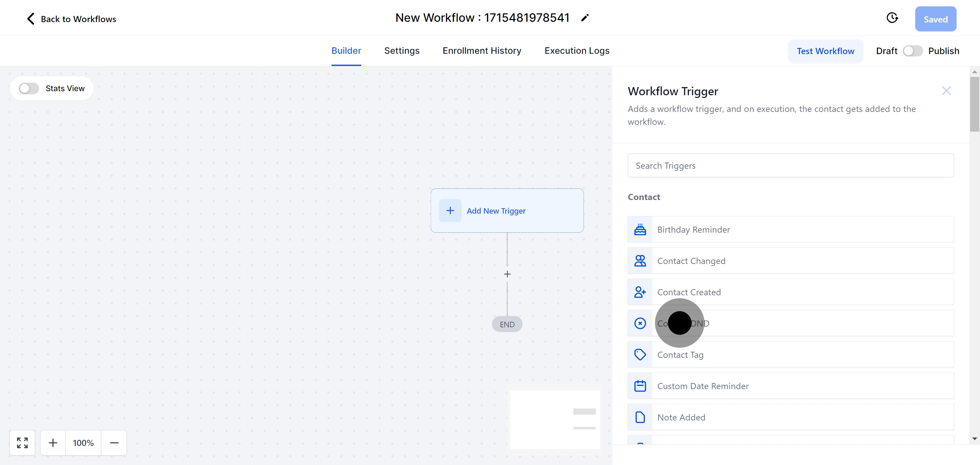Image resolution: width=980 pixels, height=465 pixels.
Task: Select the Note Added document icon
Action: coord(640,417)
